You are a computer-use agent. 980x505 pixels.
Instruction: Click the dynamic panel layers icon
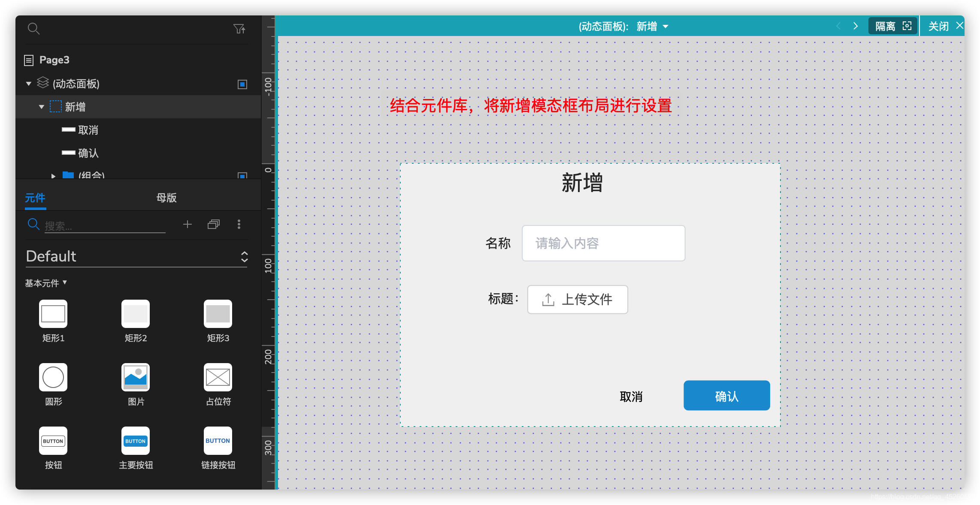pos(42,83)
